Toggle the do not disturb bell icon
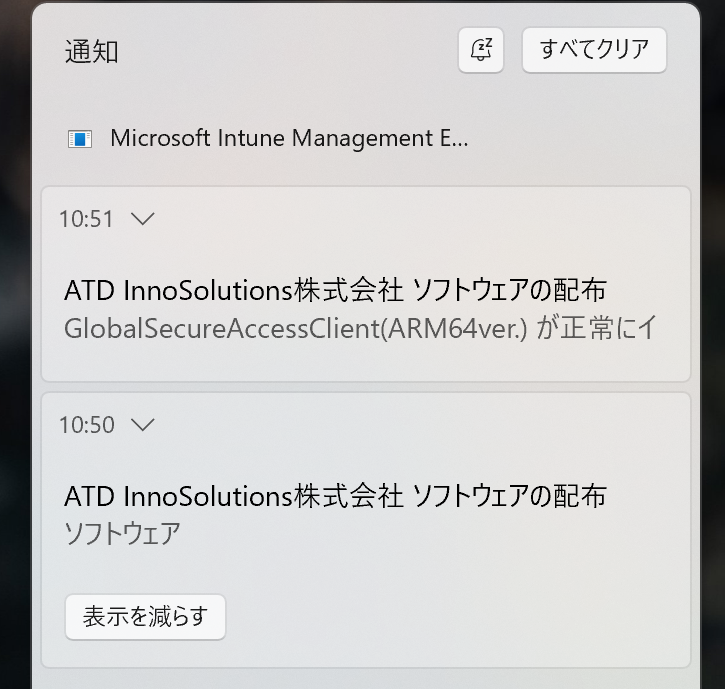 (481, 50)
